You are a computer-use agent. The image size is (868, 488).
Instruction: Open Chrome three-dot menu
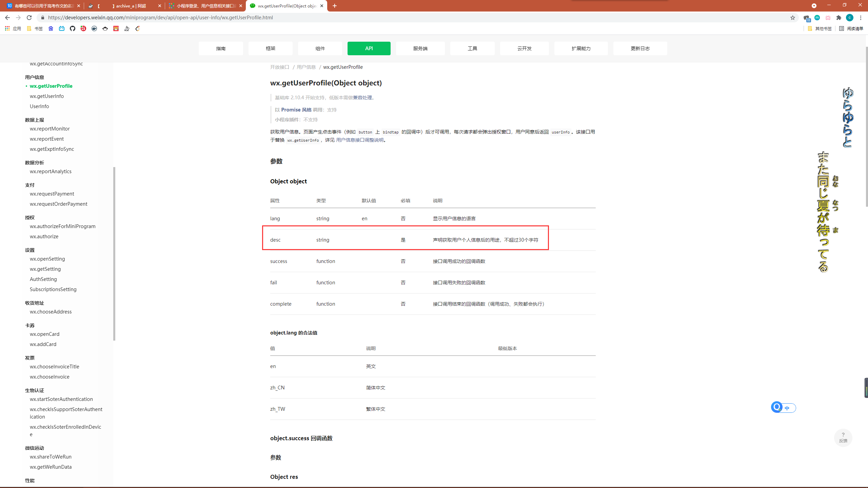click(861, 18)
